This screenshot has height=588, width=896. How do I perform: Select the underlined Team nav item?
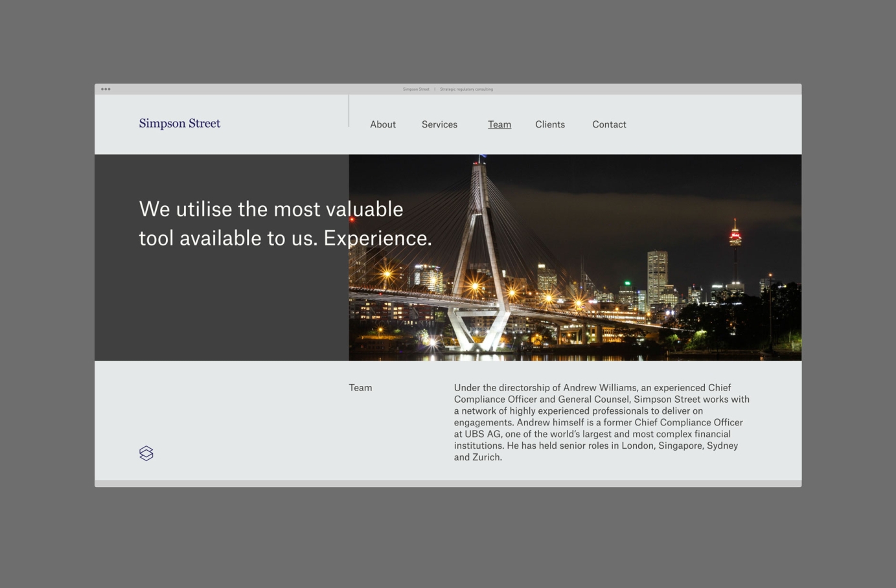[x=500, y=124]
